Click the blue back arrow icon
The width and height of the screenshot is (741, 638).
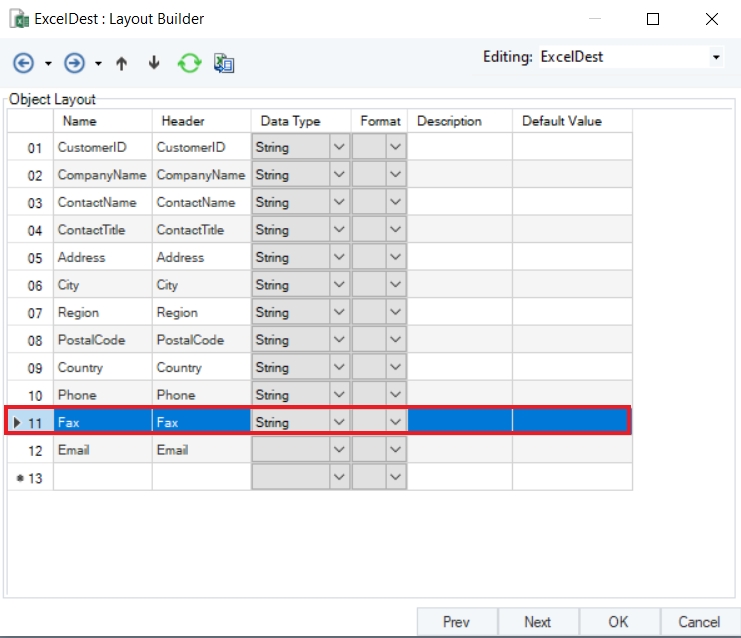(23, 63)
